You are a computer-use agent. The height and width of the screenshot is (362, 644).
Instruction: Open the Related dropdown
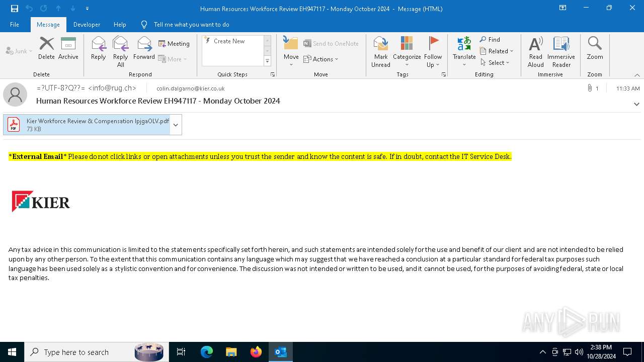(497, 51)
